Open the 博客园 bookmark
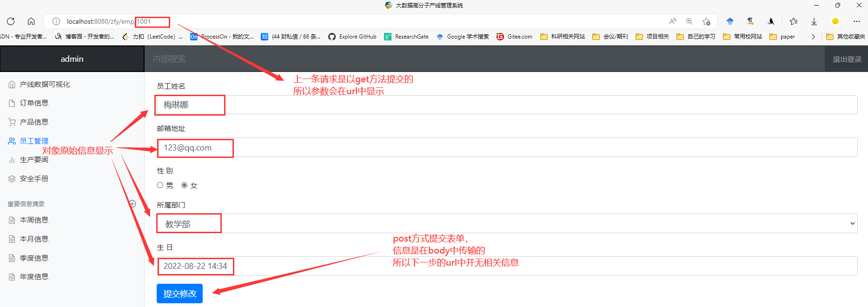 85,37
